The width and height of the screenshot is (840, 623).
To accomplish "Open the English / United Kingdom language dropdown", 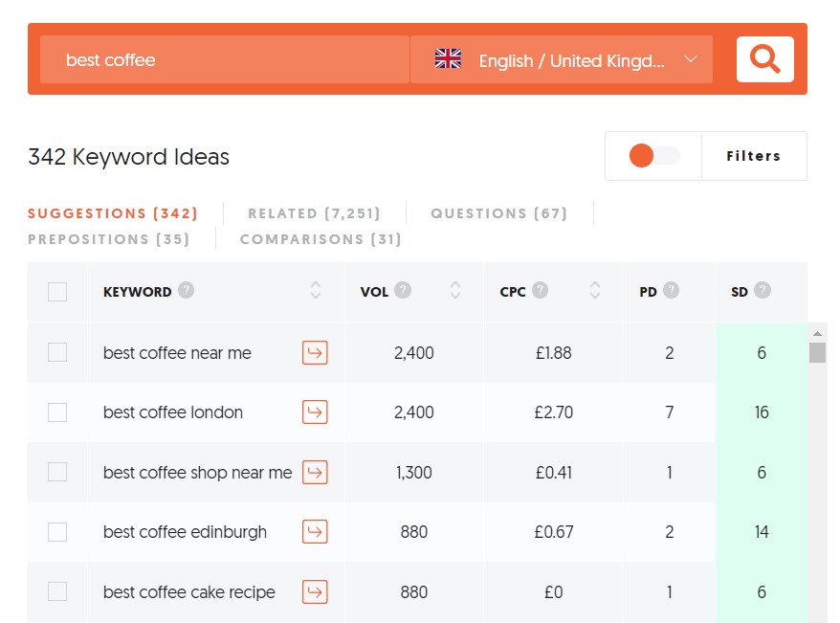I will click(562, 59).
